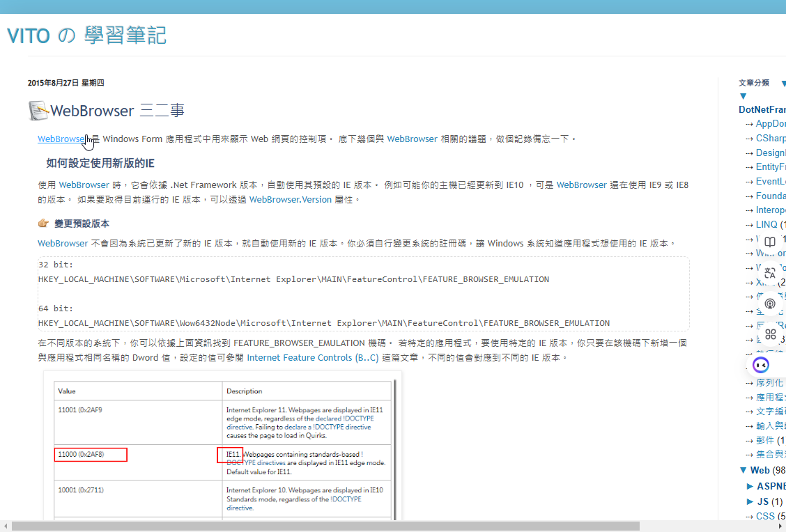Open the 集合與… category link
Screen dimensions: 786x532
pos(771,454)
